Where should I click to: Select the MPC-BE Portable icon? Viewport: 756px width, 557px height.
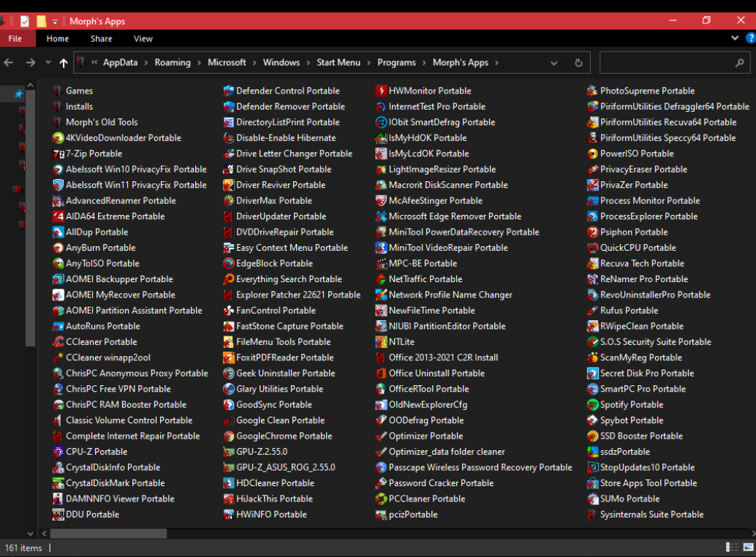[x=382, y=264]
